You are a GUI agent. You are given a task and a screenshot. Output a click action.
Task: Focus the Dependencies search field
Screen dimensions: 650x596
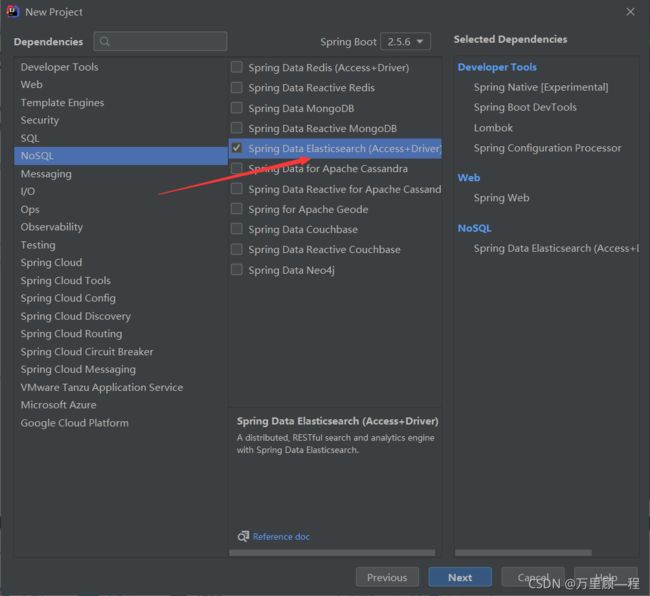coord(160,41)
